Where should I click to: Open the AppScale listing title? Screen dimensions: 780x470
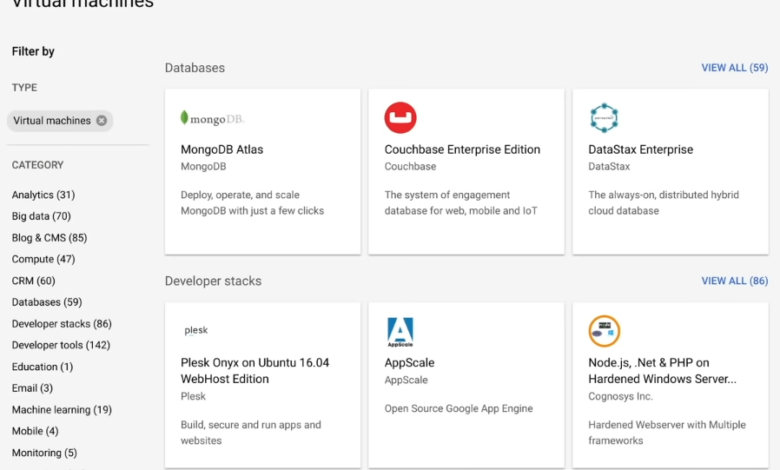(409, 363)
